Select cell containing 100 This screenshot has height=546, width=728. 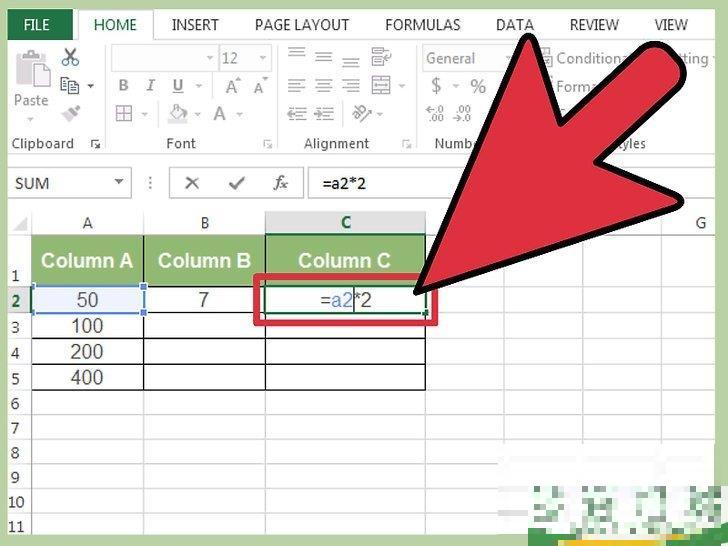click(x=87, y=326)
